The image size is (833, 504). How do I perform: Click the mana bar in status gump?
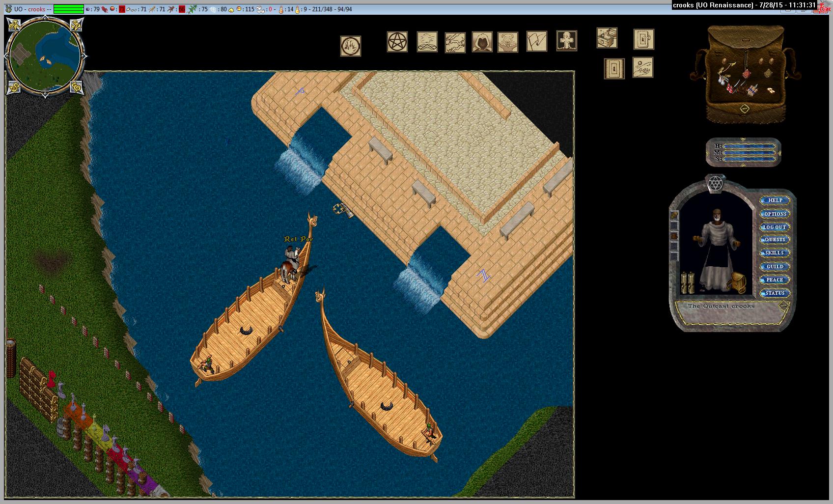coord(750,153)
